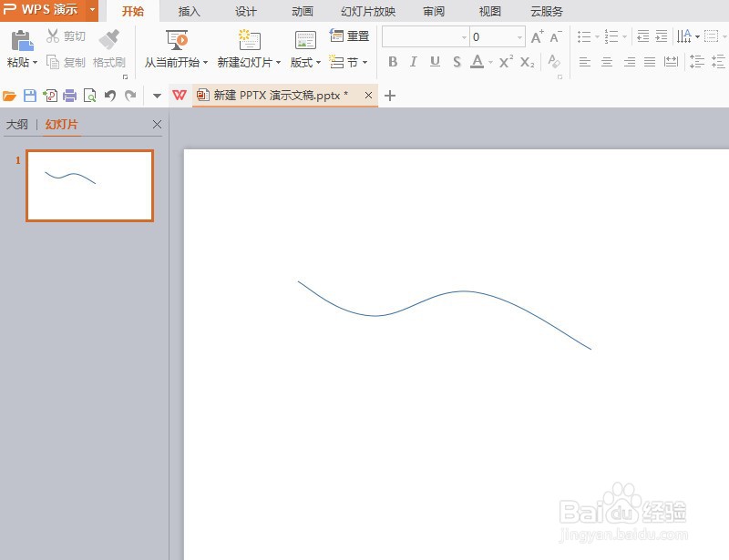This screenshot has height=560, width=729.
Task: Open the 设计 ribbon tab
Action: click(x=245, y=11)
